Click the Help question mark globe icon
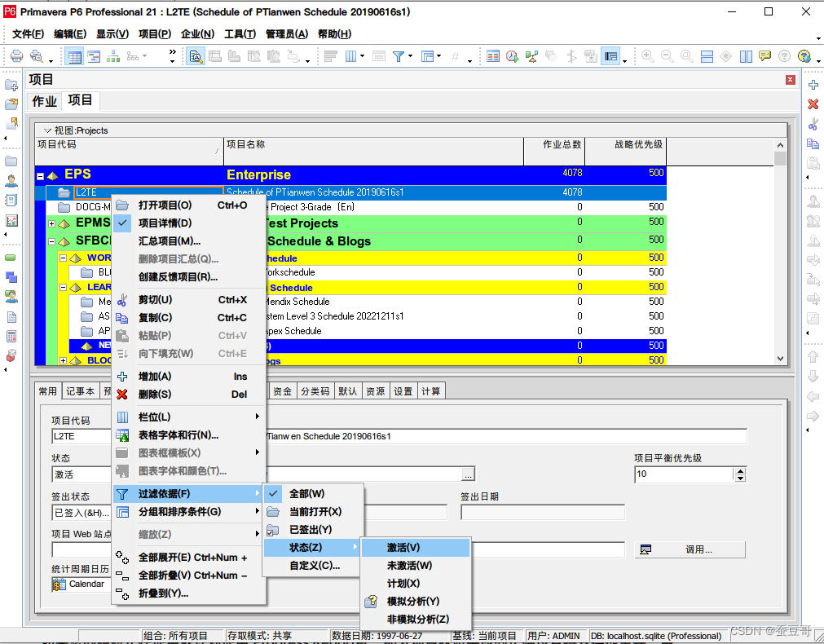824x644 pixels. [804, 56]
